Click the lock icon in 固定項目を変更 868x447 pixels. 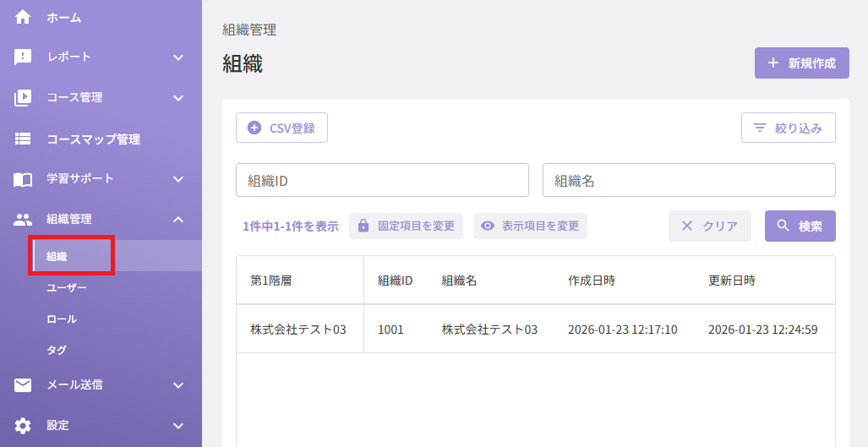(363, 226)
